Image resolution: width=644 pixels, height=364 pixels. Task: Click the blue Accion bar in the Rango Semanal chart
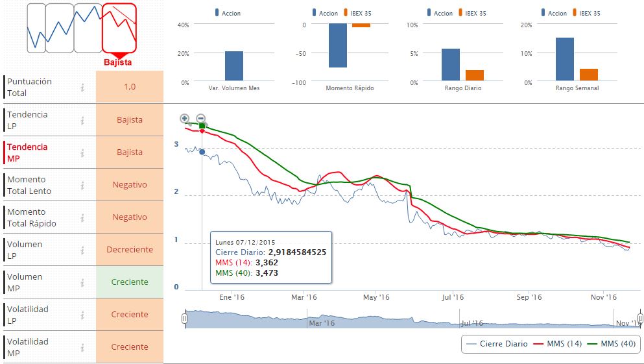click(x=565, y=59)
